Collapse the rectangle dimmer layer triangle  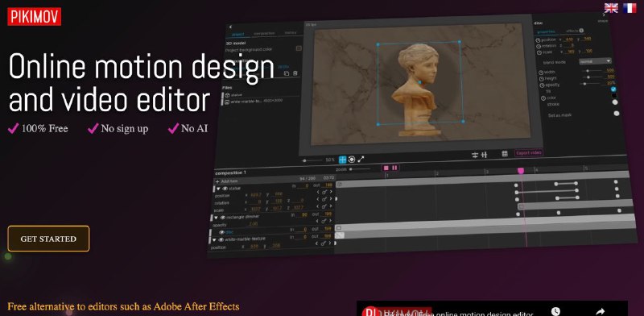click(217, 218)
